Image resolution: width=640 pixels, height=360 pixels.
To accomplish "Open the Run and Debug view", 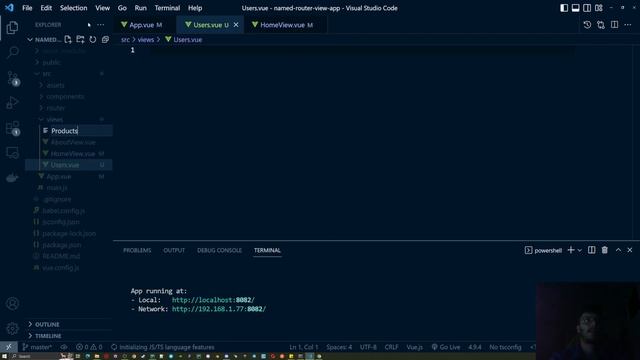I will coord(12,102).
